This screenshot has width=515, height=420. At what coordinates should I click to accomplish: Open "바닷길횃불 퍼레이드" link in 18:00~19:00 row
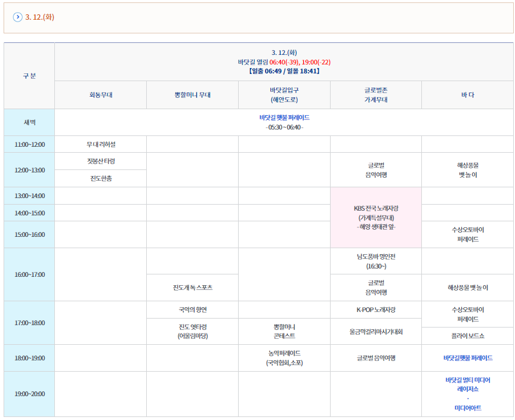(468, 359)
